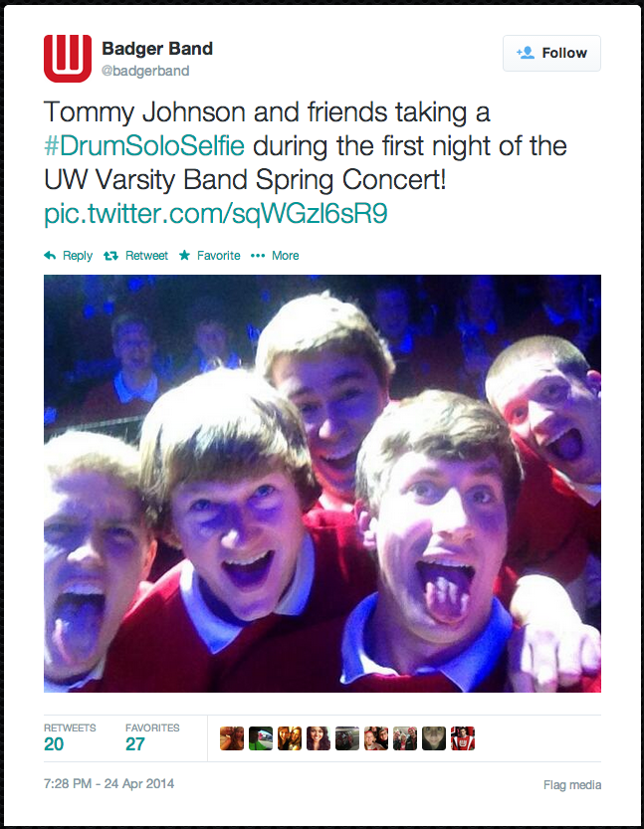The width and height of the screenshot is (644, 829).
Task: Open the second avatar with green background
Action: point(261,738)
